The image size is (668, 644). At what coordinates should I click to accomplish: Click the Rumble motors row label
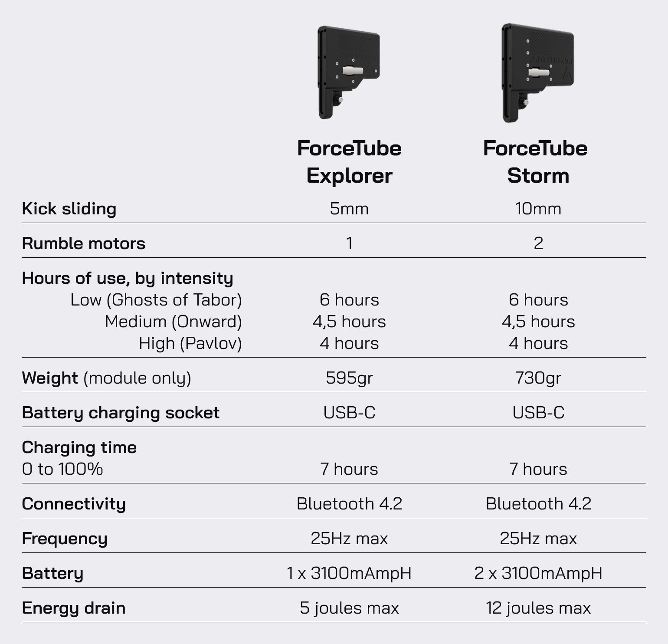(83, 243)
